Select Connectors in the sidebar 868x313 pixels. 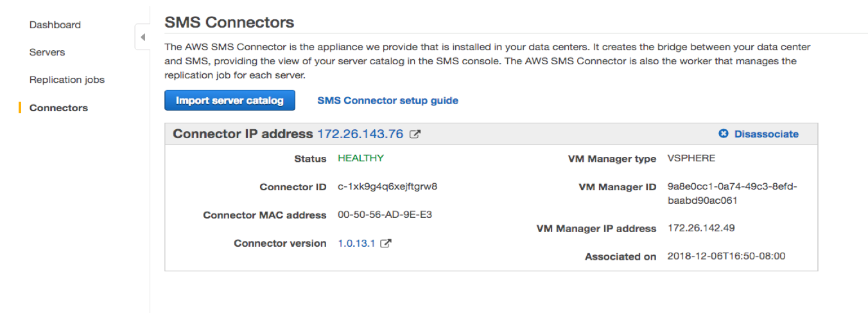58,108
